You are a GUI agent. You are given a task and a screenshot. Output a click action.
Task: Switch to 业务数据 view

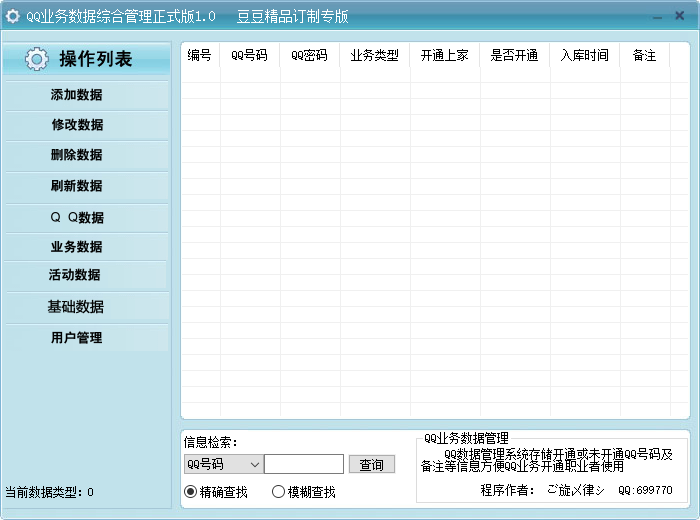[x=87, y=247]
